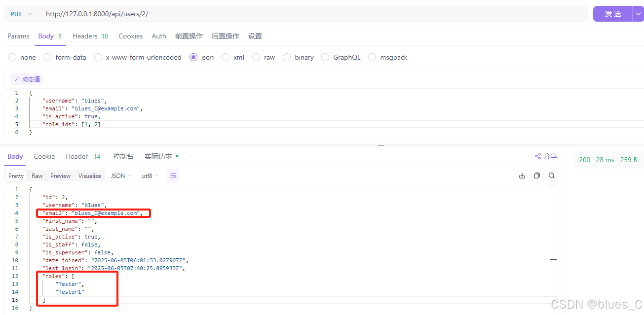Screen dimensions: 644x315
Task: Switch to response Header tab
Action: [x=83, y=156]
